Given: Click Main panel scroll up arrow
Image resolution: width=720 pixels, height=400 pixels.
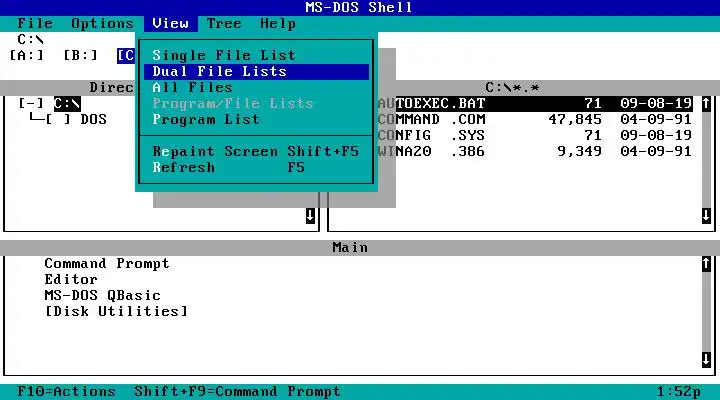Looking at the screenshot, I should point(706,264).
